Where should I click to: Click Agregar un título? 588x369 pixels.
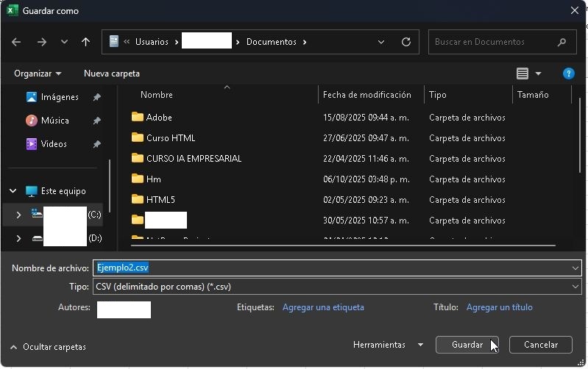point(500,307)
